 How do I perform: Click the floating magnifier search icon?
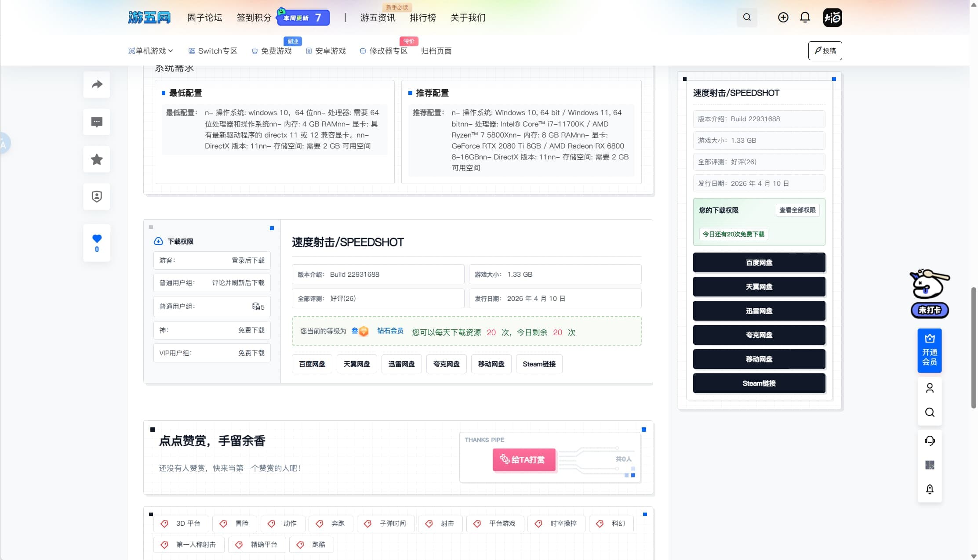click(x=930, y=412)
